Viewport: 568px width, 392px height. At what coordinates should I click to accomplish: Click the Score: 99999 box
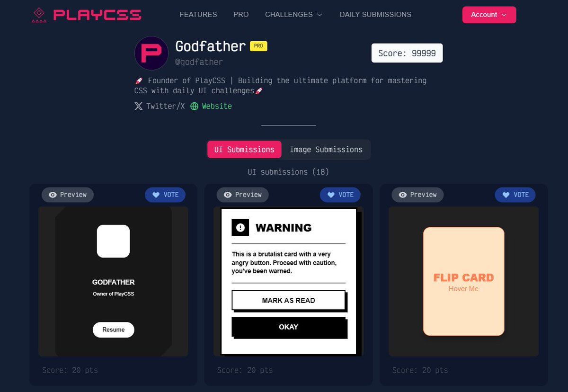point(407,53)
